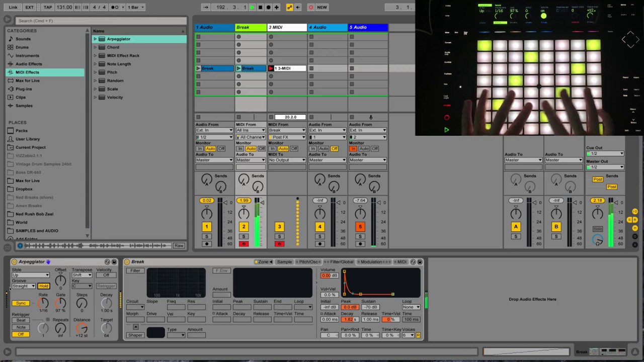The height and width of the screenshot is (362, 644).
Task: Click the Filter button in Break device
Action: click(135, 271)
